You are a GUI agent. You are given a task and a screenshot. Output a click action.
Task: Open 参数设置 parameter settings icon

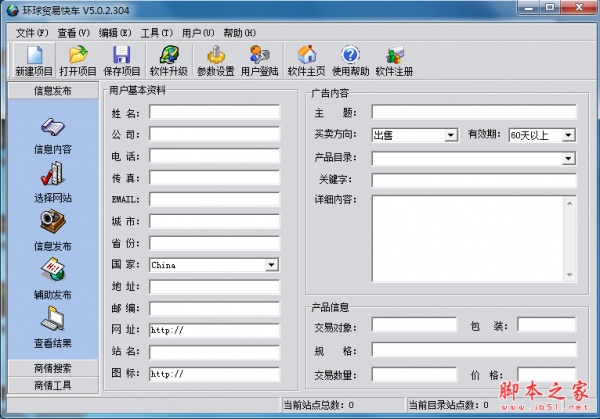(x=216, y=60)
